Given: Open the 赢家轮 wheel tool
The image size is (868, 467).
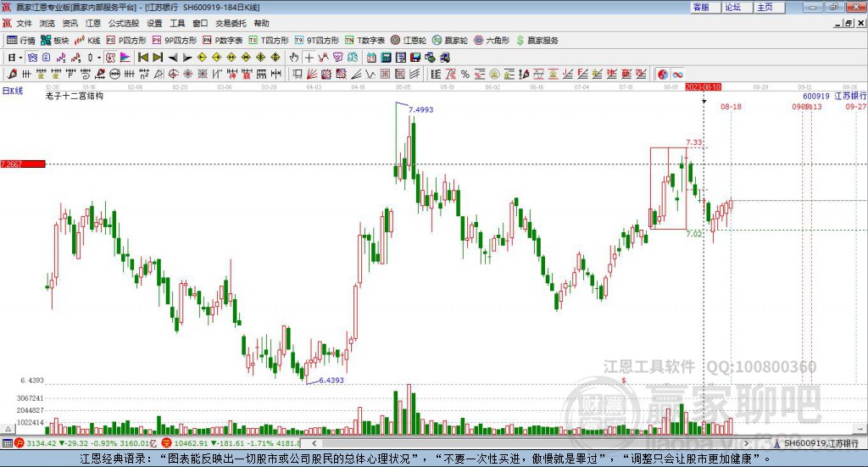Looking at the screenshot, I should 450,41.
